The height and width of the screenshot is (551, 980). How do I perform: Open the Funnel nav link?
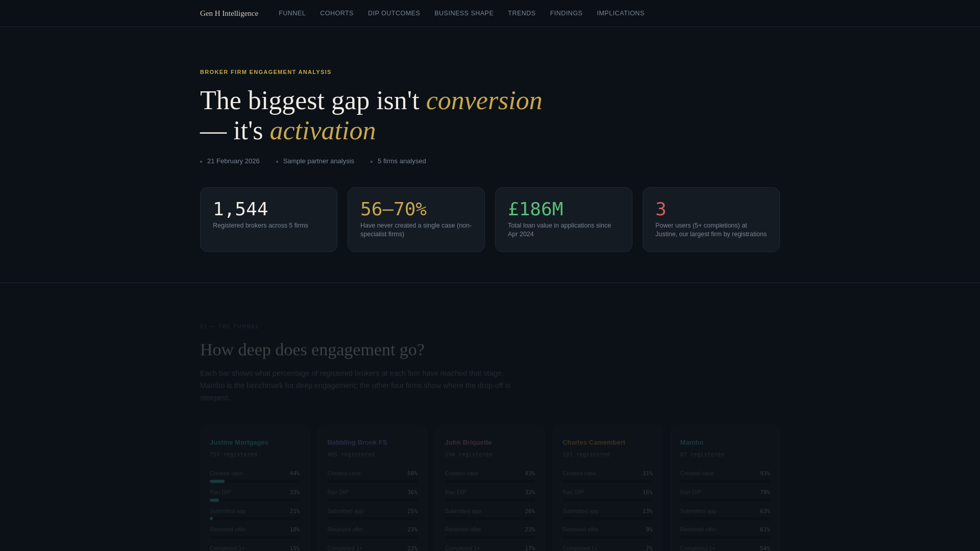point(292,13)
